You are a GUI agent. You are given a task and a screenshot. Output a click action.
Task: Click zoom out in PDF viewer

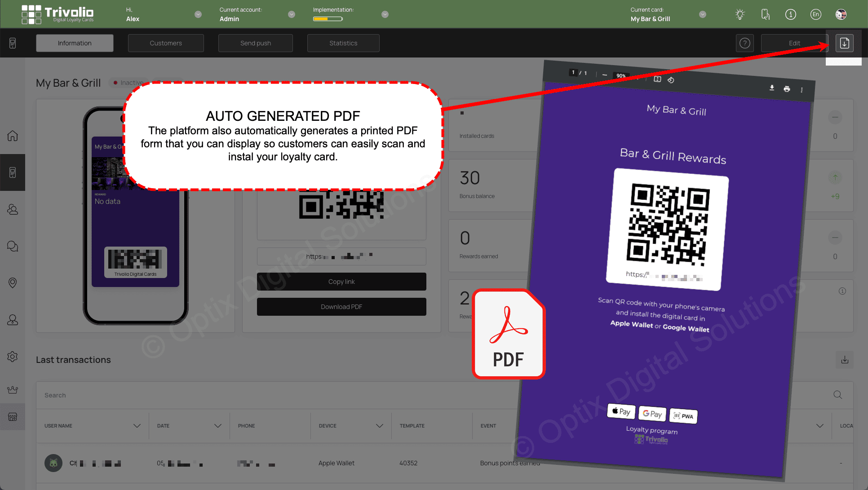tap(605, 75)
